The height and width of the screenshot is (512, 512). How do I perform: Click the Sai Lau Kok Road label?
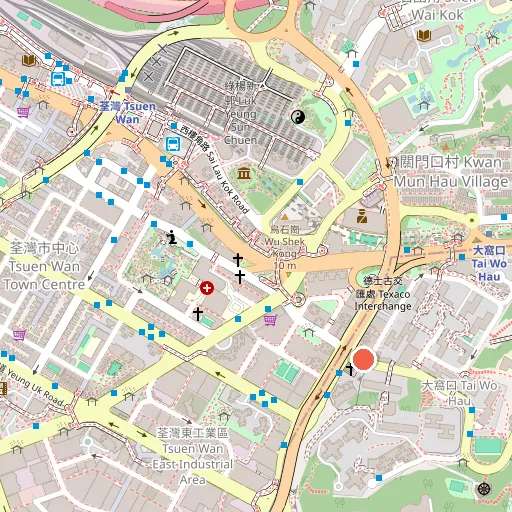tap(214, 169)
